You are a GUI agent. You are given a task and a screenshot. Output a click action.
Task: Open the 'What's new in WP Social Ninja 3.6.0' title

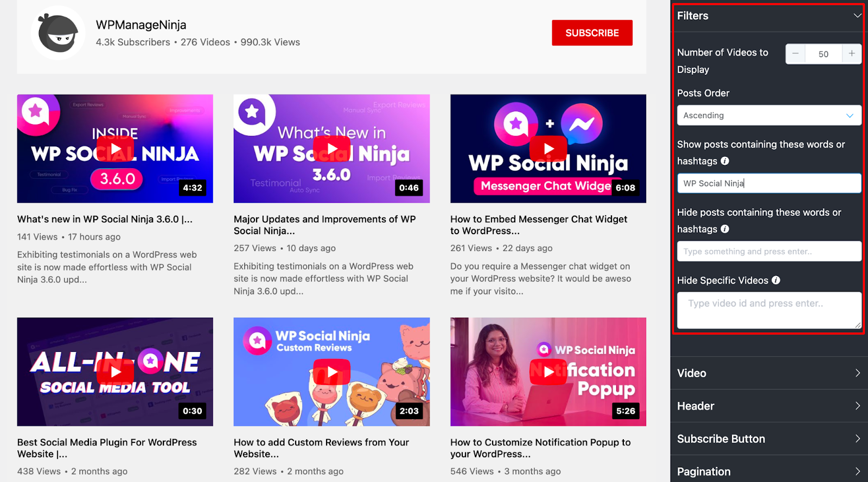pos(105,219)
